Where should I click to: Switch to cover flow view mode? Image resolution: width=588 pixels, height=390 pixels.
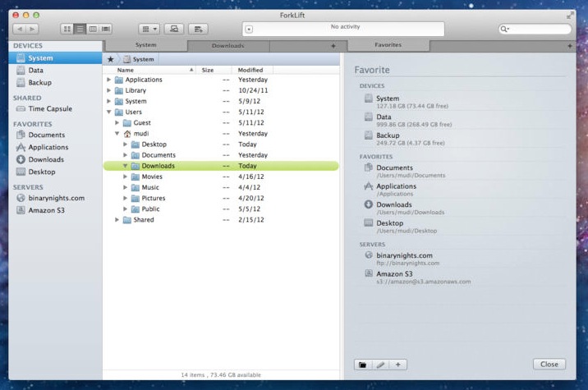coord(105,29)
